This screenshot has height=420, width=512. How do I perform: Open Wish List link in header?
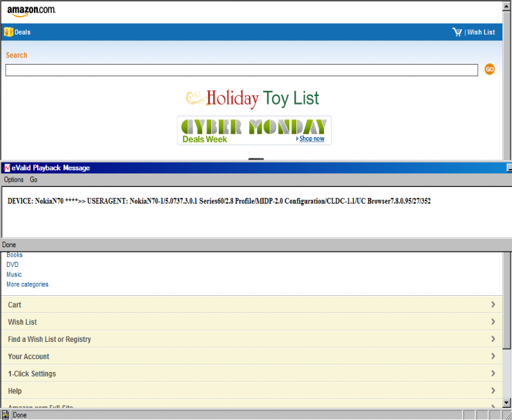(481, 32)
